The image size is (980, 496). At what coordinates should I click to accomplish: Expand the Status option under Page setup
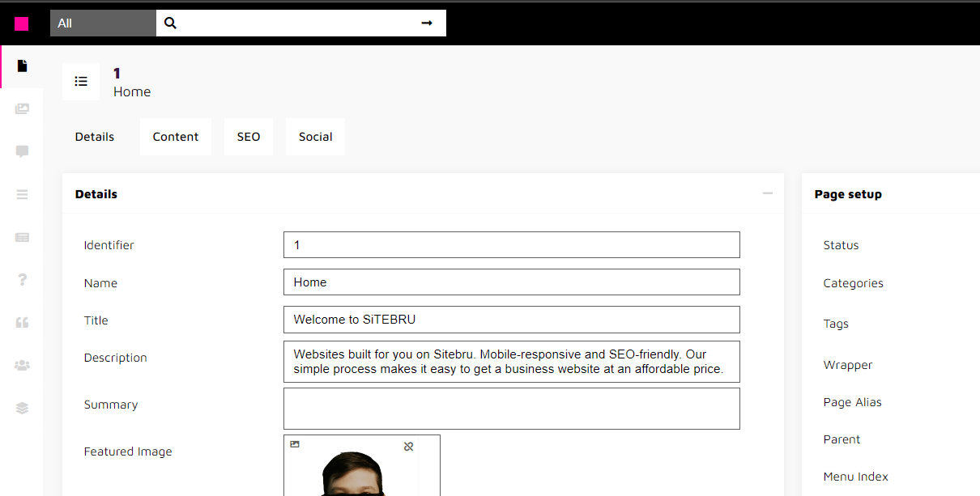click(841, 245)
